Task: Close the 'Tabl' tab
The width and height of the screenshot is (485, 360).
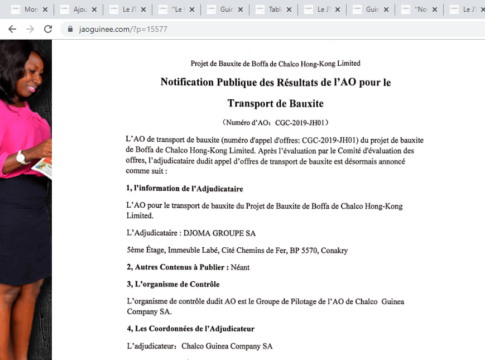Action: tap(289, 10)
